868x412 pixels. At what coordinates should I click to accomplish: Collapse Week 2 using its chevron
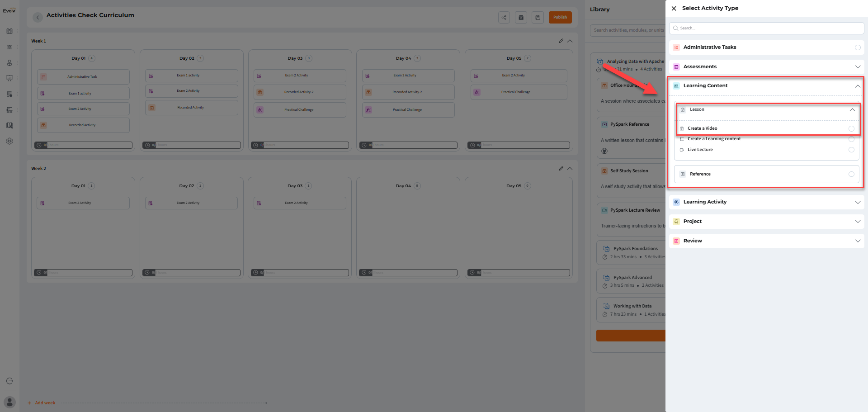tap(570, 168)
